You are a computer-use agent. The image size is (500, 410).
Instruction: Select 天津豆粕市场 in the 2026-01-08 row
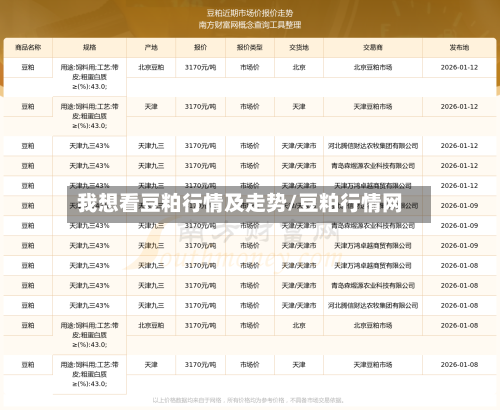coord(373,365)
